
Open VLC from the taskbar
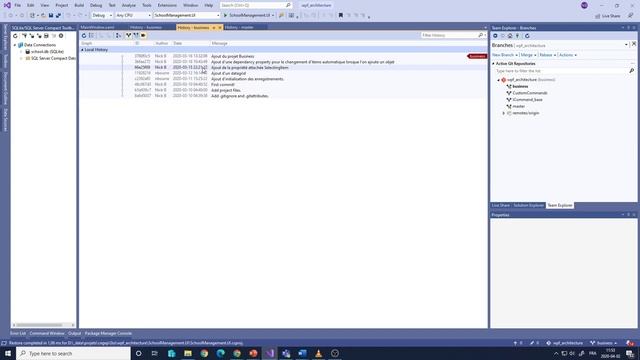coord(318,353)
